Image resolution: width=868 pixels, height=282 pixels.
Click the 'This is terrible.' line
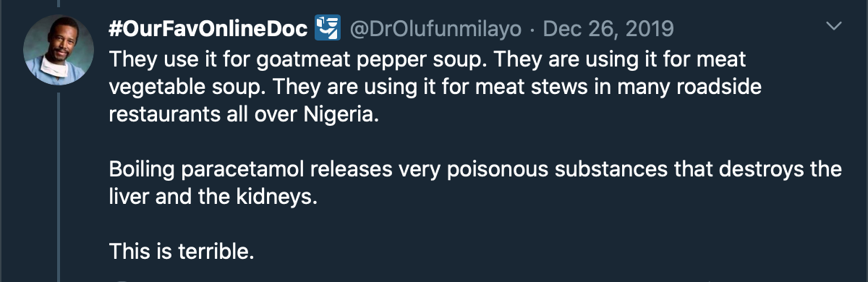click(x=182, y=251)
